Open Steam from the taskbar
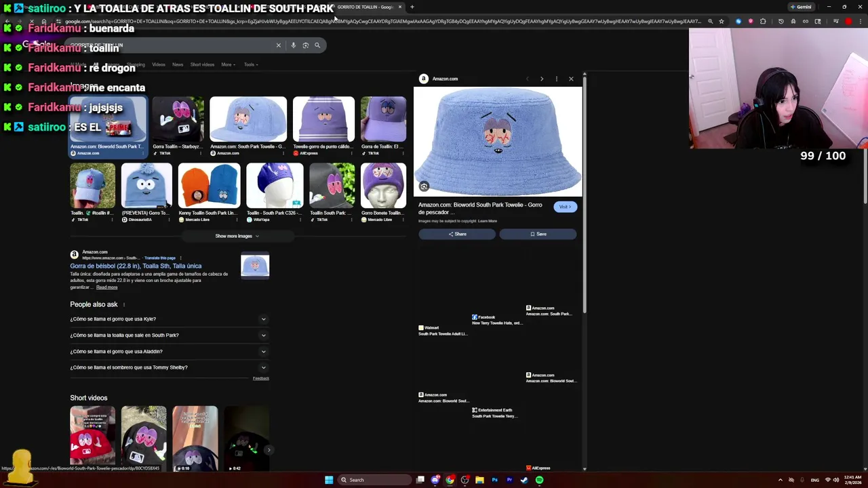 [x=524, y=480]
